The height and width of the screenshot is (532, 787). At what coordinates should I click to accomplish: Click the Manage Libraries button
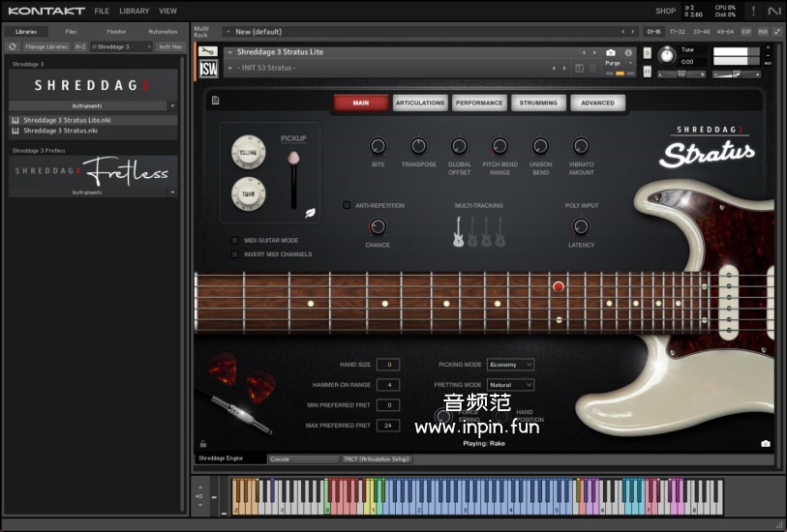pos(46,46)
